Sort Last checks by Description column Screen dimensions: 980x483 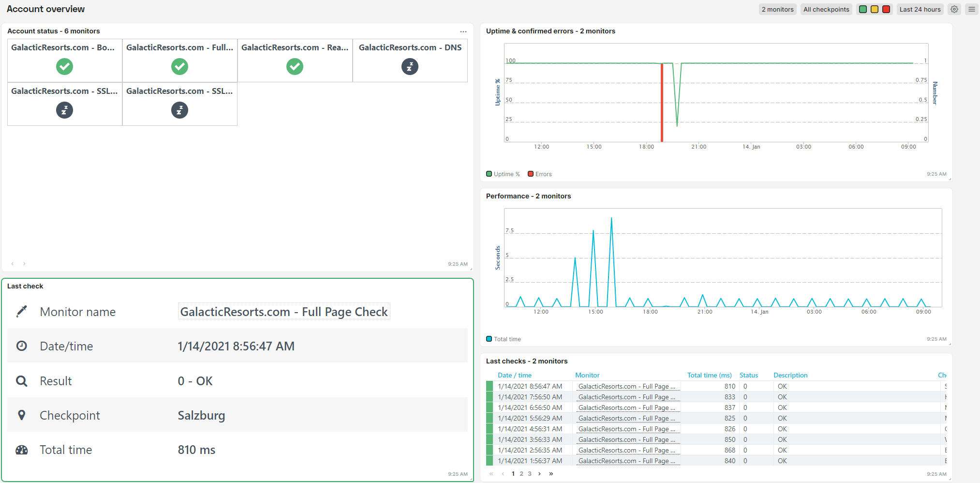(790, 375)
